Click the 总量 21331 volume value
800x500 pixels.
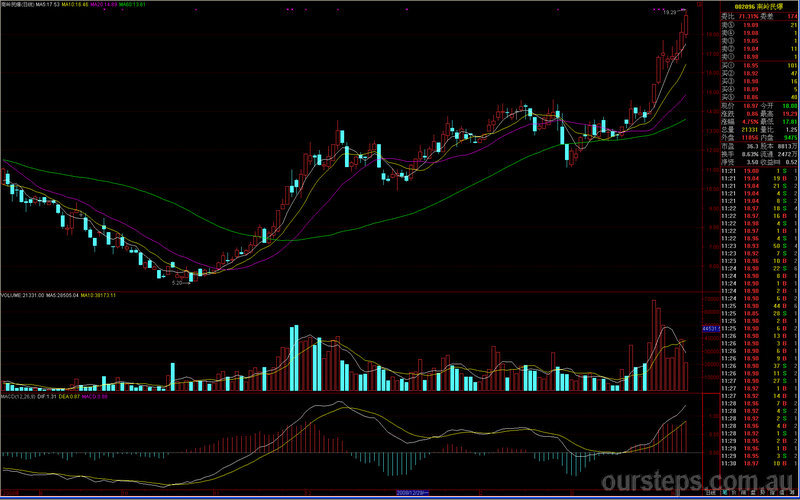(x=750, y=130)
